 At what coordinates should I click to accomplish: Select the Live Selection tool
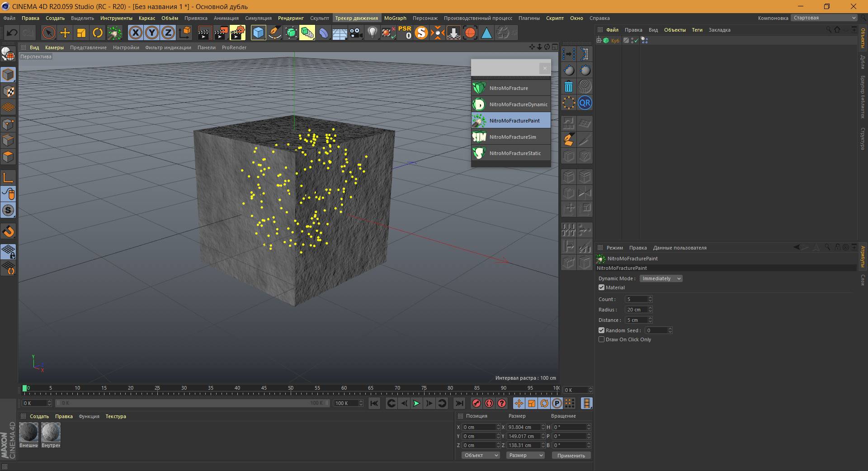[x=48, y=33]
